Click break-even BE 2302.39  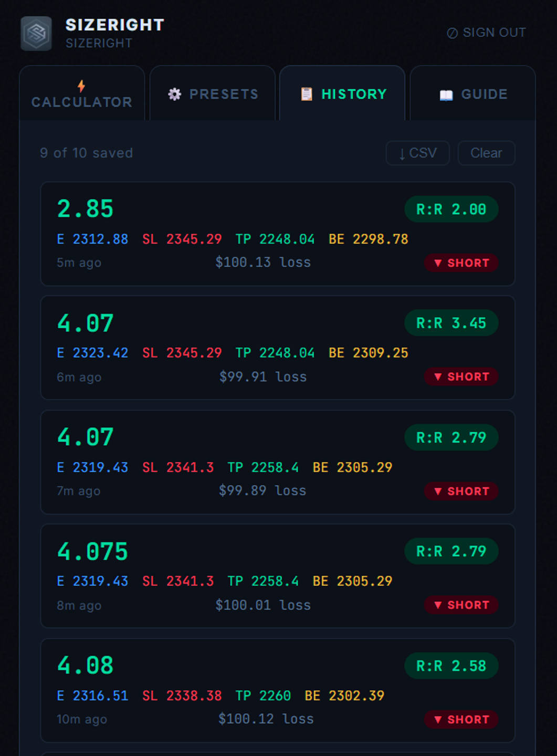point(344,696)
